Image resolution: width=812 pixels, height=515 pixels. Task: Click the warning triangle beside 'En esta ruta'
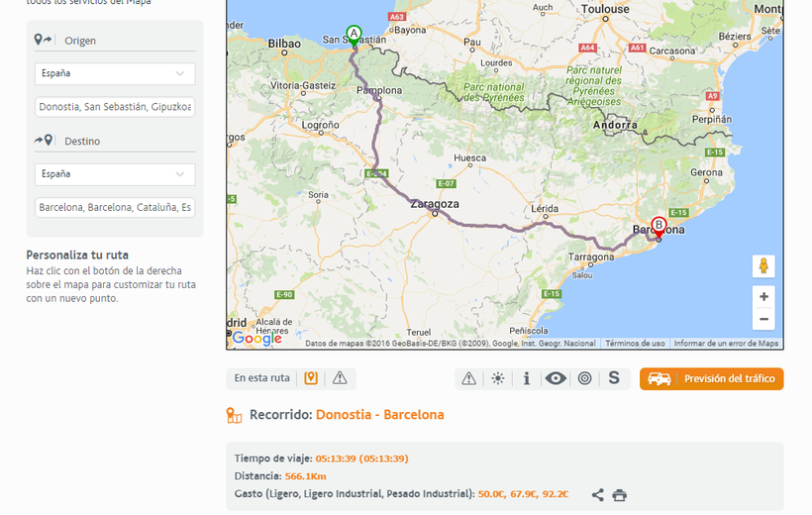tap(340, 378)
